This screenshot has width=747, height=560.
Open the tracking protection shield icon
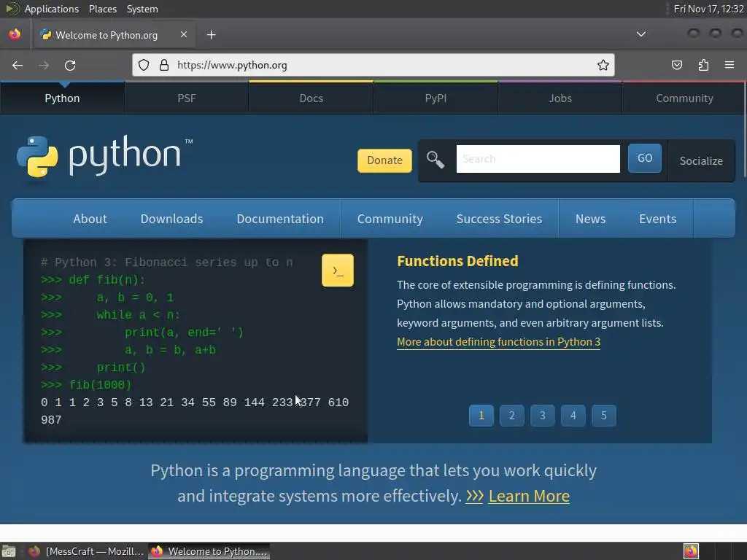click(144, 65)
